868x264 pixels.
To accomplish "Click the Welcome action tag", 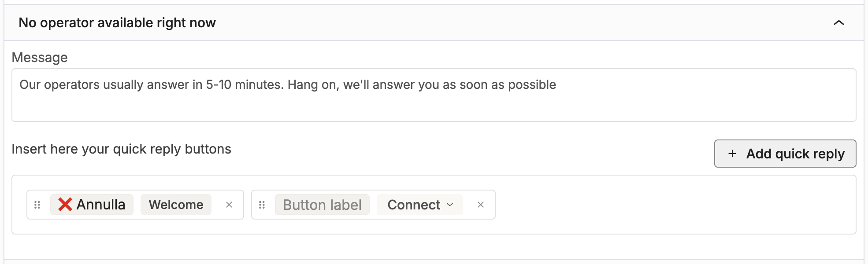I will [x=176, y=205].
